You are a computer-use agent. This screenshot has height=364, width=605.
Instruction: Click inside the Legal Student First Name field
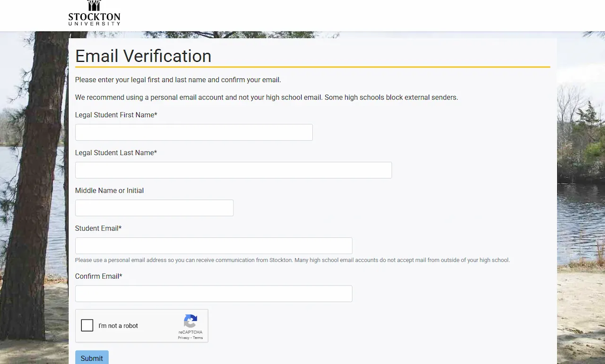point(194,132)
